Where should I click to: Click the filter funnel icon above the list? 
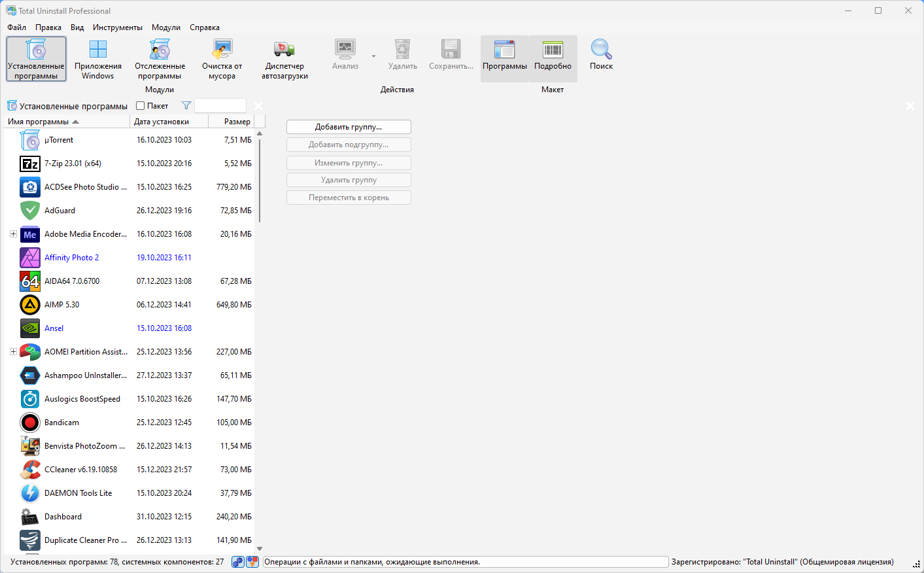point(186,105)
